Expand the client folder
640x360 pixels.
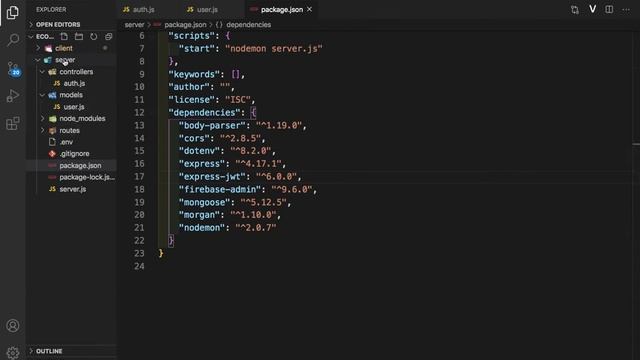pyautogui.click(x=64, y=48)
